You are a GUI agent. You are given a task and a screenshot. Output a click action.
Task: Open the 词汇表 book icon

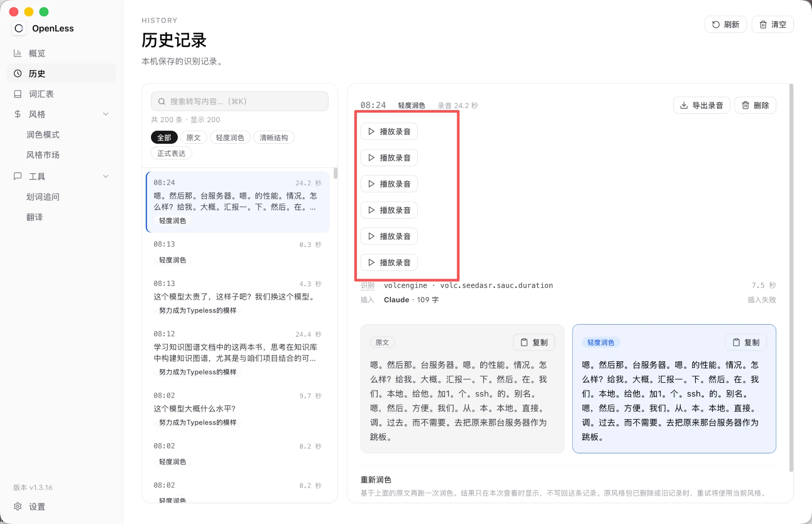pos(17,94)
